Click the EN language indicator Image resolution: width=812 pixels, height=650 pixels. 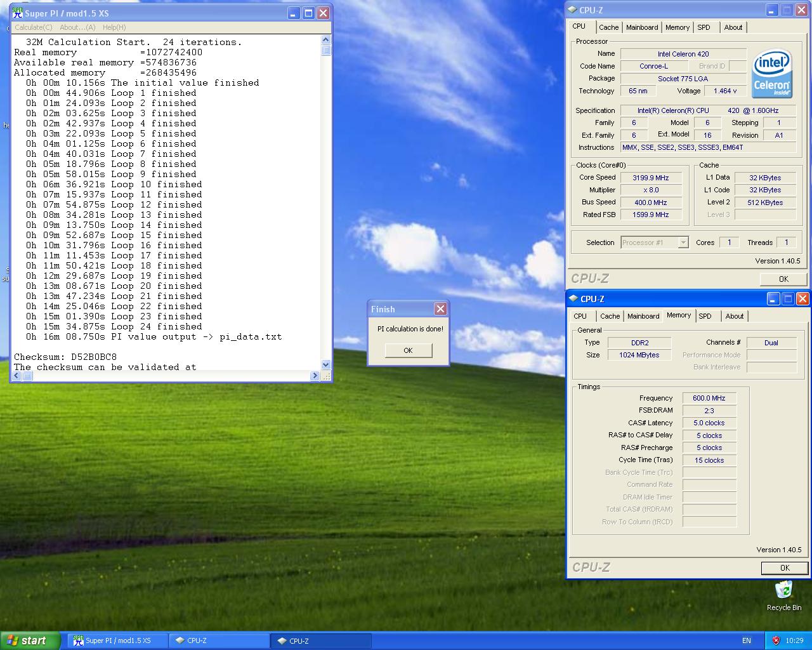coord(747,640)
